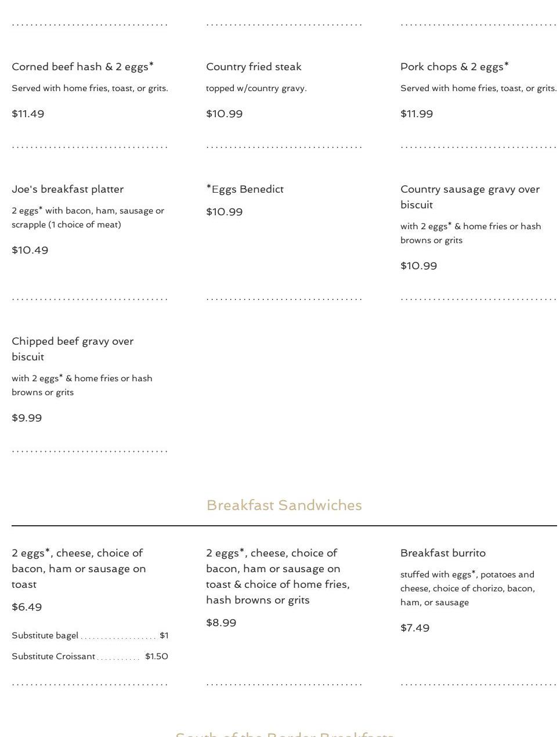560x737 pixels.
Task: Click the Substitute bagel add-on
Action: [x=45, y=635]
